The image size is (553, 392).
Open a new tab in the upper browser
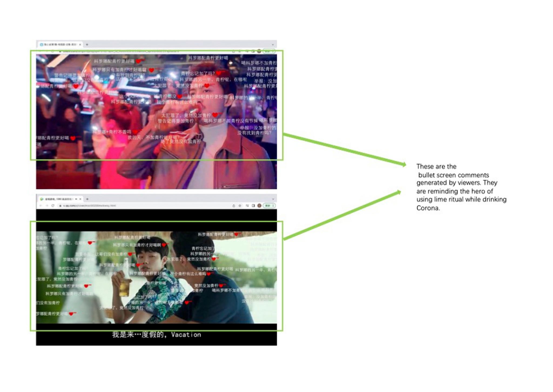[87, 44]
